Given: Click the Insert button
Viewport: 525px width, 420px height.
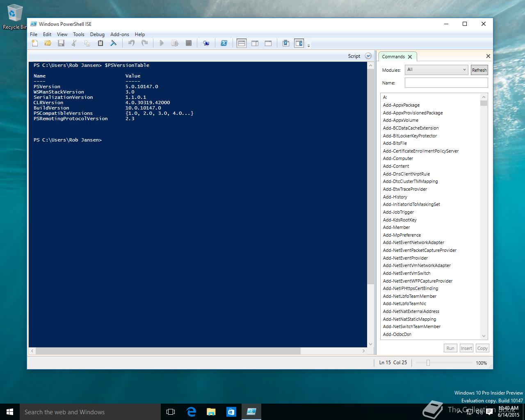Looking at the screenshot, I should coord(466,348).
